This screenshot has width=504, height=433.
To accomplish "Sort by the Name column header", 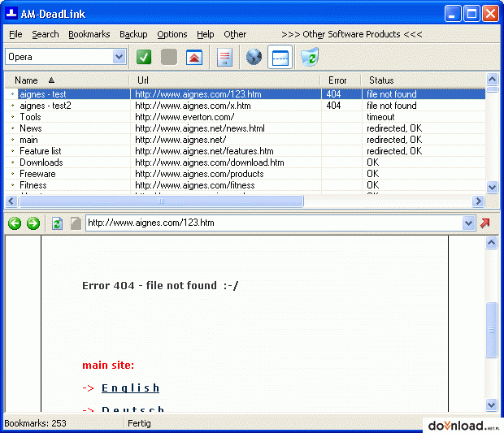I will 67,80.
